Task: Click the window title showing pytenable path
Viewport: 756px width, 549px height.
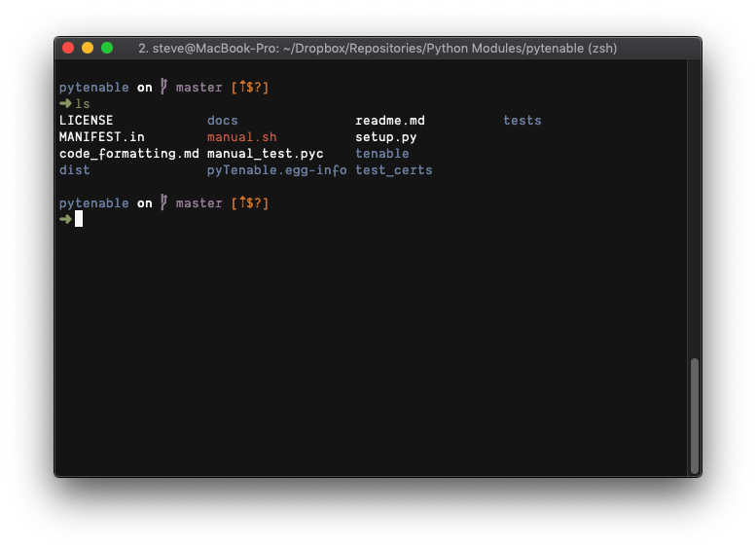Action: (378, 49)
